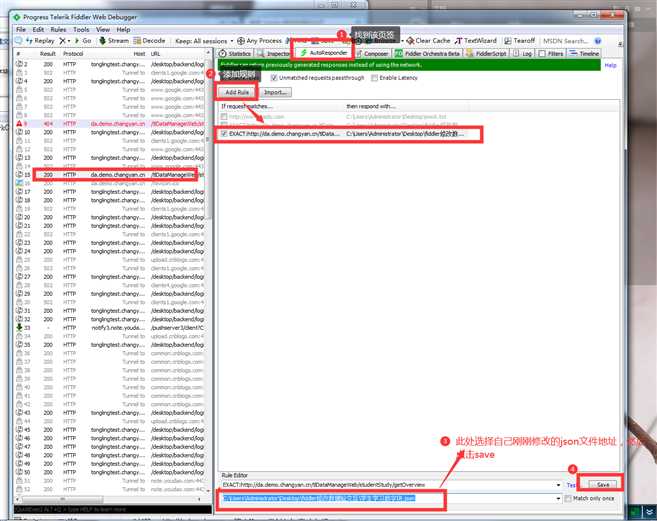
Task: Uncheck the EXACT da.demo.changyan.cn rule checkbox
Action: 224,134
